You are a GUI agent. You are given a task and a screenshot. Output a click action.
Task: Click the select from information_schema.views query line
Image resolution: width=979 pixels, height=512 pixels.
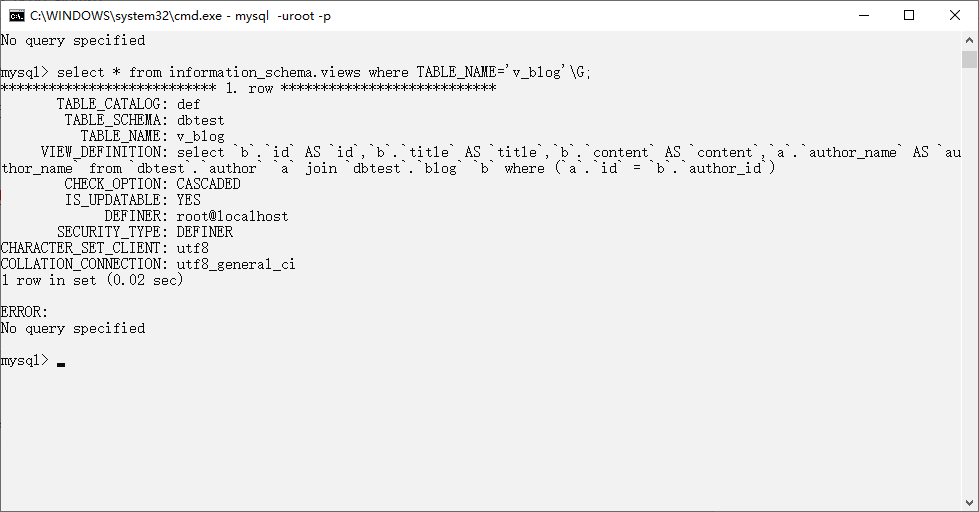coord(295,72)
